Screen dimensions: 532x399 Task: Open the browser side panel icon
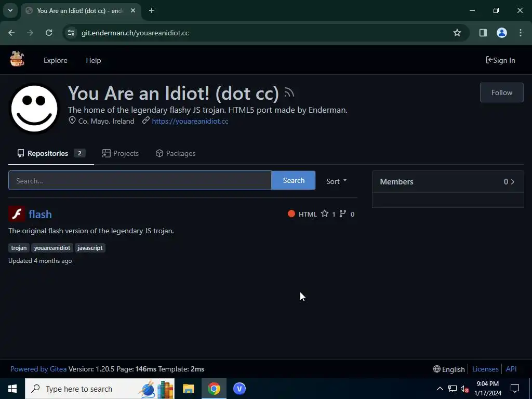tap(483, 33)
